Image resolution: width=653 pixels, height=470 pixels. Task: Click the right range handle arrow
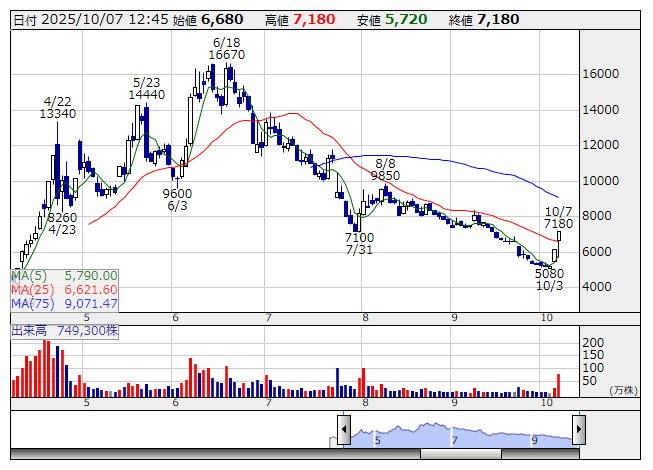(579, 429)
